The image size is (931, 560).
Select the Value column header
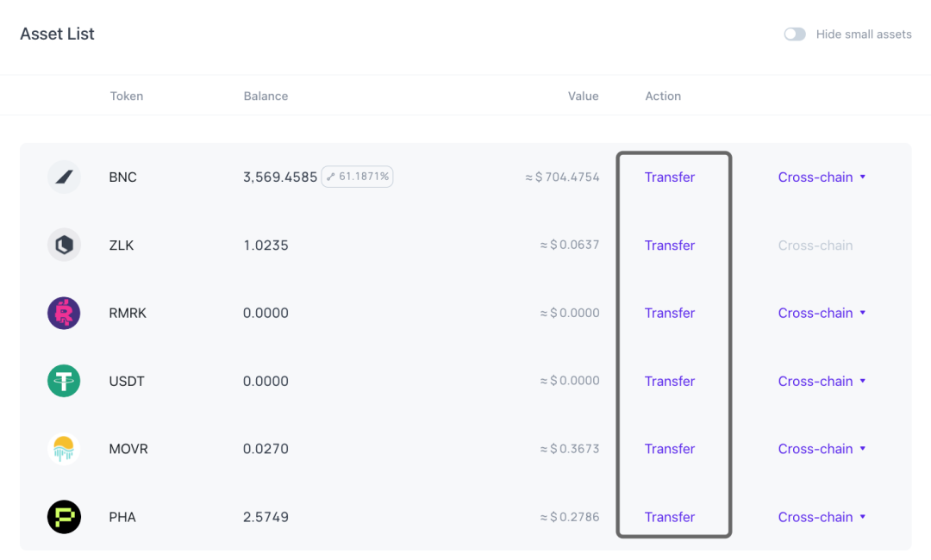[x=584, y=96]
